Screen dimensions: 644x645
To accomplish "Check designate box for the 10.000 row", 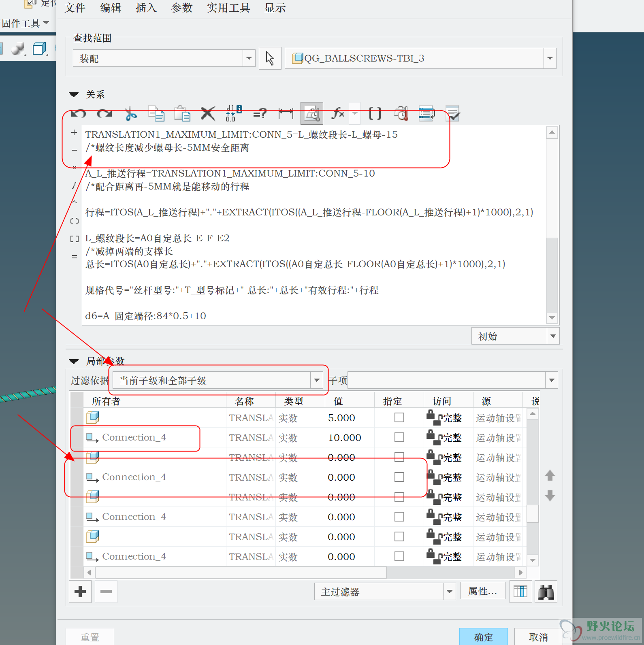I will click(x=399, y=437).
